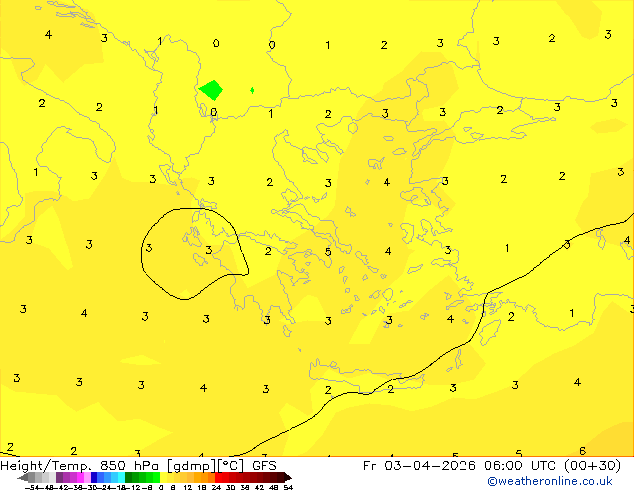
Task: Click the -54 label at the legend's left end
Action: point(32,487)
